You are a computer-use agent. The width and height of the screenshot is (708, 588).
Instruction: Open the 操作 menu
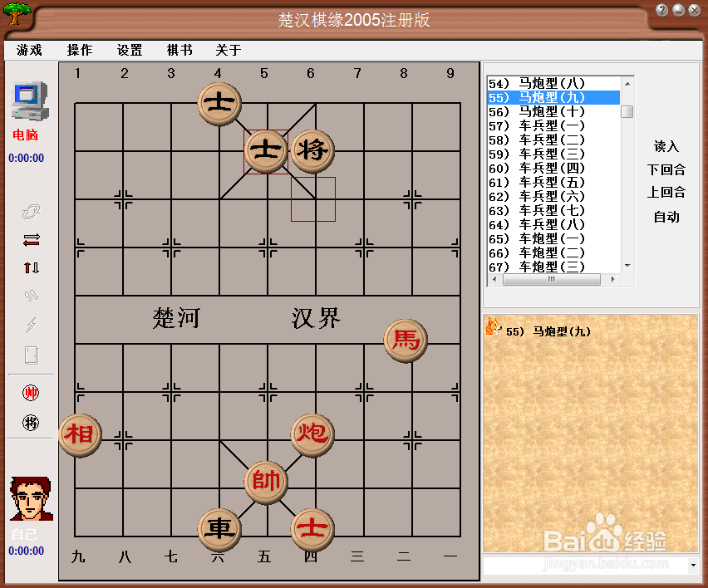pyautogui.click(x=80, y=50)
